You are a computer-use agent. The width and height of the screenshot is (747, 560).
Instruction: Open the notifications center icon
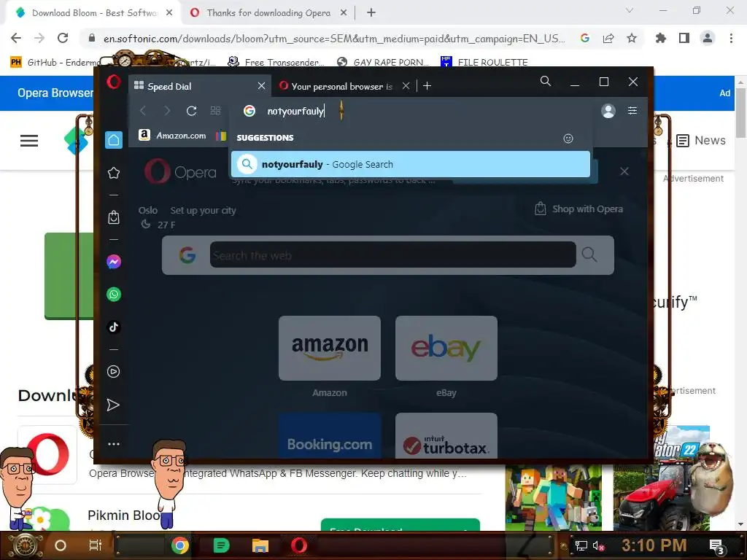point(716,545)
